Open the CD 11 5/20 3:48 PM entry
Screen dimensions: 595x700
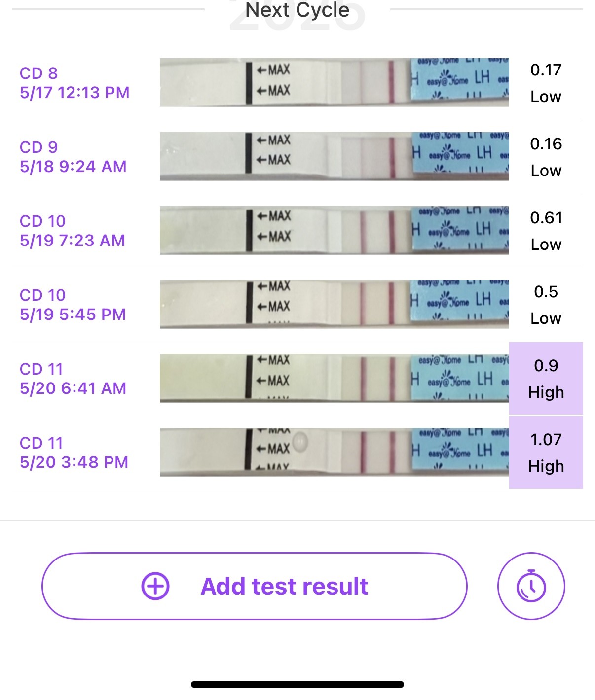coord(74,453)
